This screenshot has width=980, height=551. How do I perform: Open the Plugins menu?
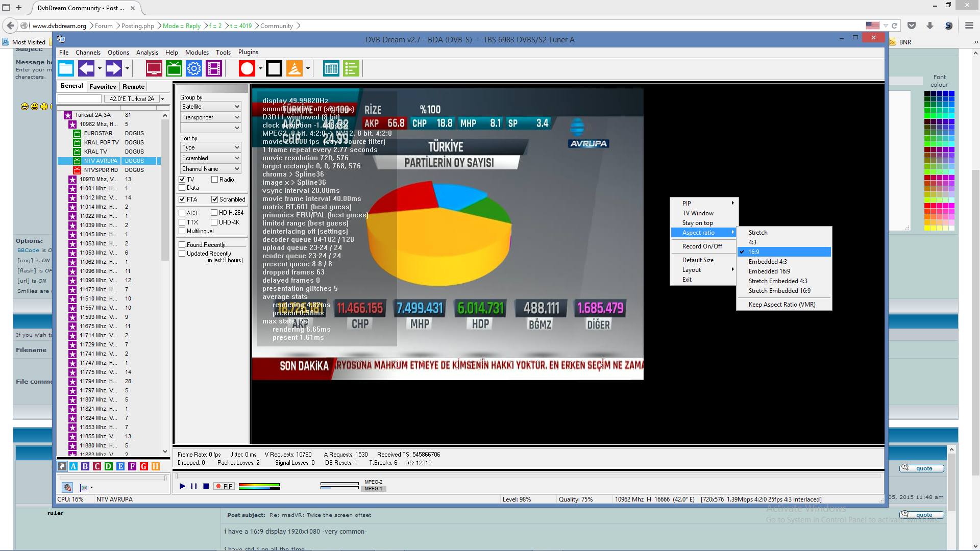tap(248, 52)
